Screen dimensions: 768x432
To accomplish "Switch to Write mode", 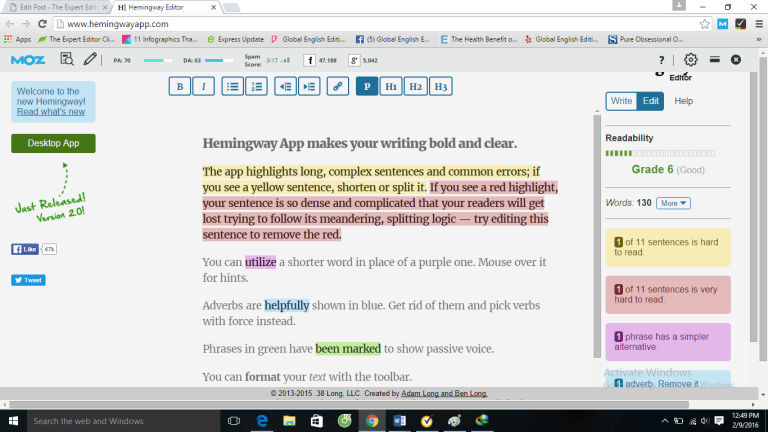I will coord(621,101).
